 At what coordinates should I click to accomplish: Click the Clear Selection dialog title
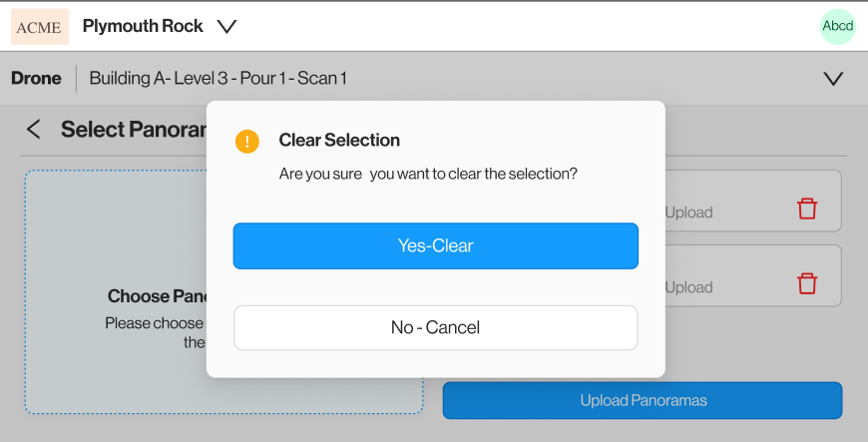[x=339, y=141]
